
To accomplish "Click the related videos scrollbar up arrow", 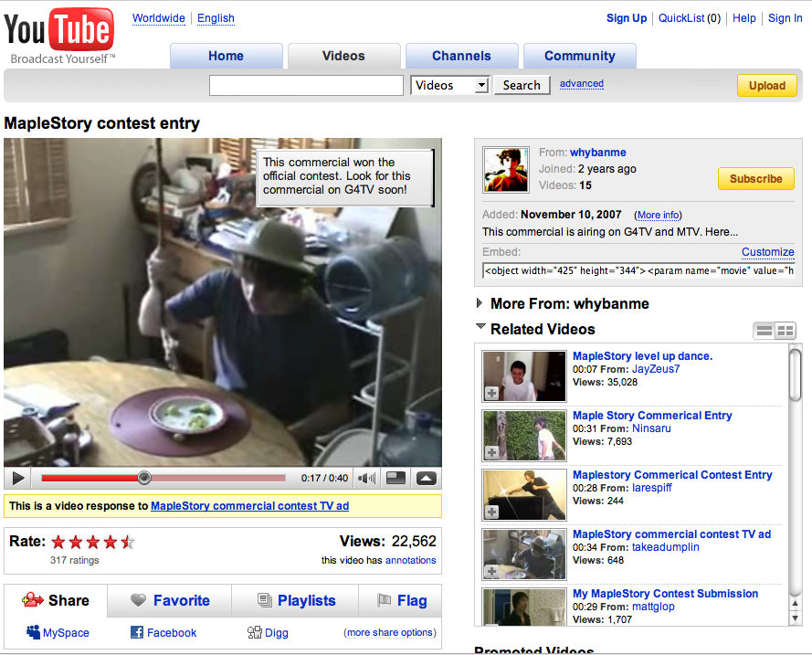I will click(x=795, y=604).
